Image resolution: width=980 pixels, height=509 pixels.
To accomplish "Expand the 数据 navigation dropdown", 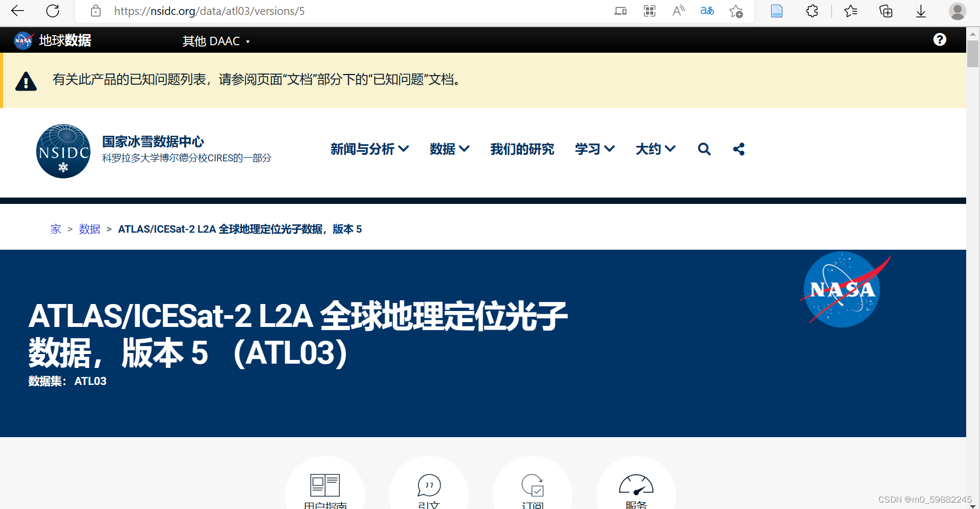I will pos(450,149).
